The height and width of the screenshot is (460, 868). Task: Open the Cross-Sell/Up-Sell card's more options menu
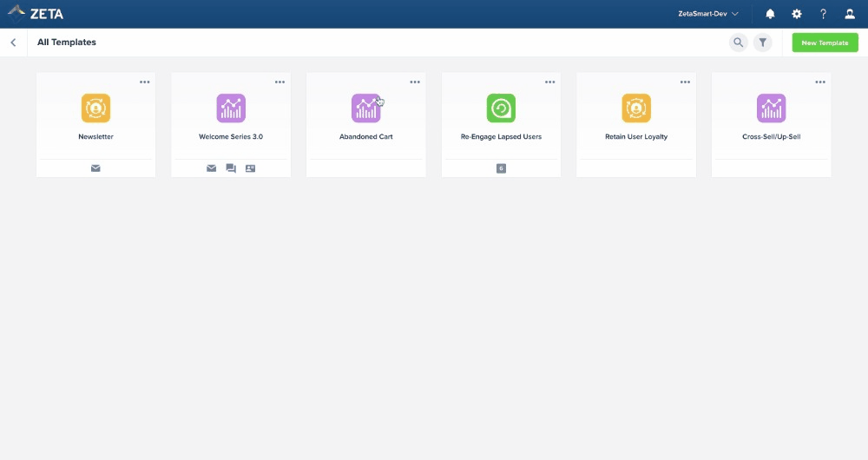tap(820, 82)
